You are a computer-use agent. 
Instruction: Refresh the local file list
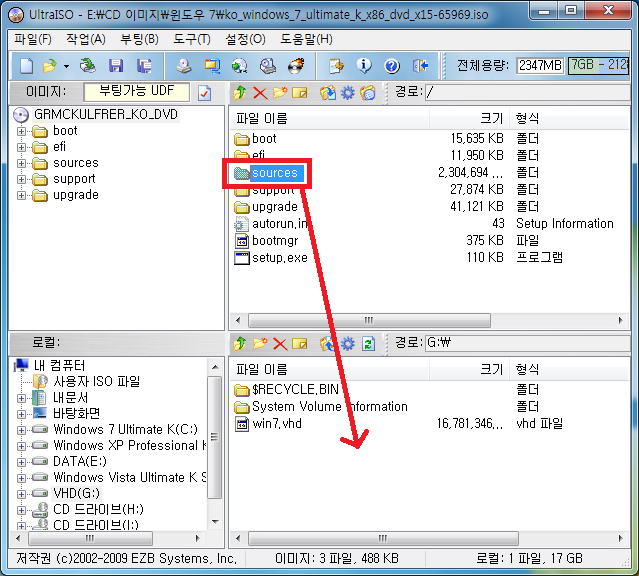(x=368, y=344)
